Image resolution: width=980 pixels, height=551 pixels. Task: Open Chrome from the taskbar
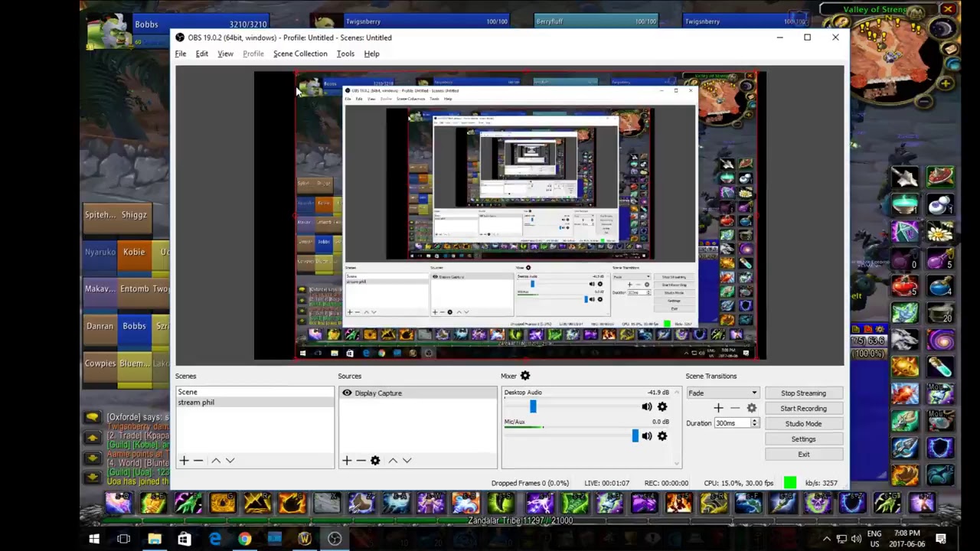244,540
